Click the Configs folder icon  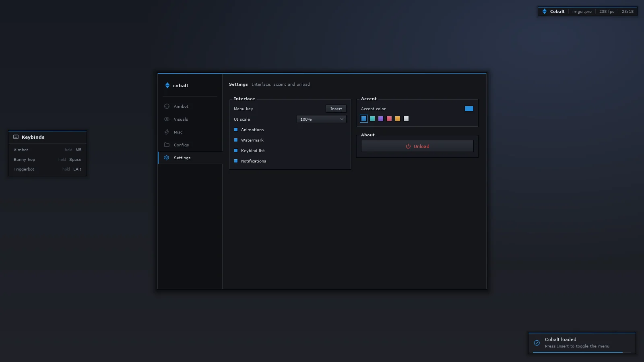point(167,145)
